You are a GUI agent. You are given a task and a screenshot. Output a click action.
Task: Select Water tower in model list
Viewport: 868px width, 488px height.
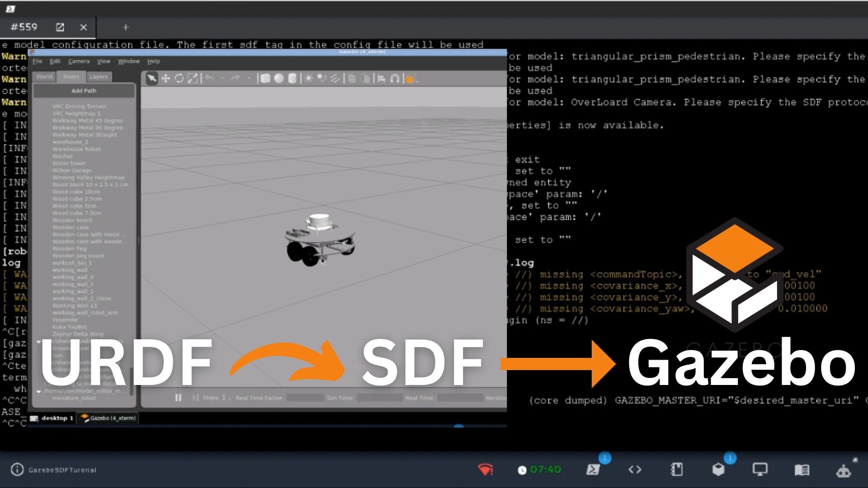69,163
